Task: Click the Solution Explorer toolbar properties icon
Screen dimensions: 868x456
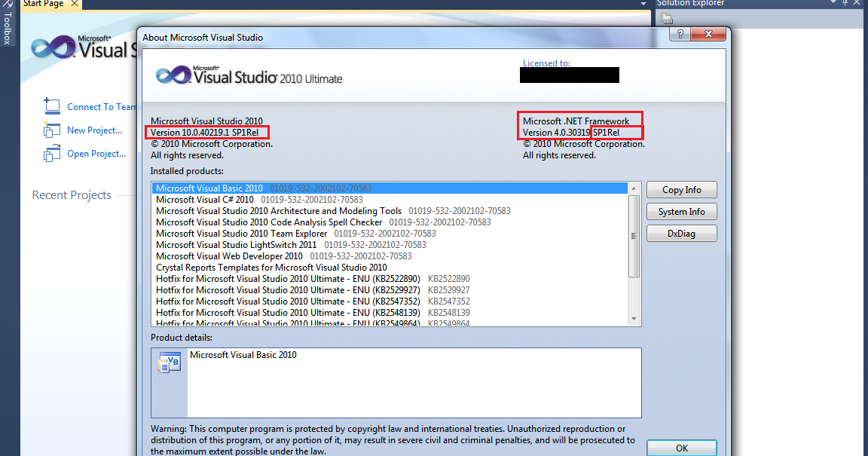Action: pos(667,20)
